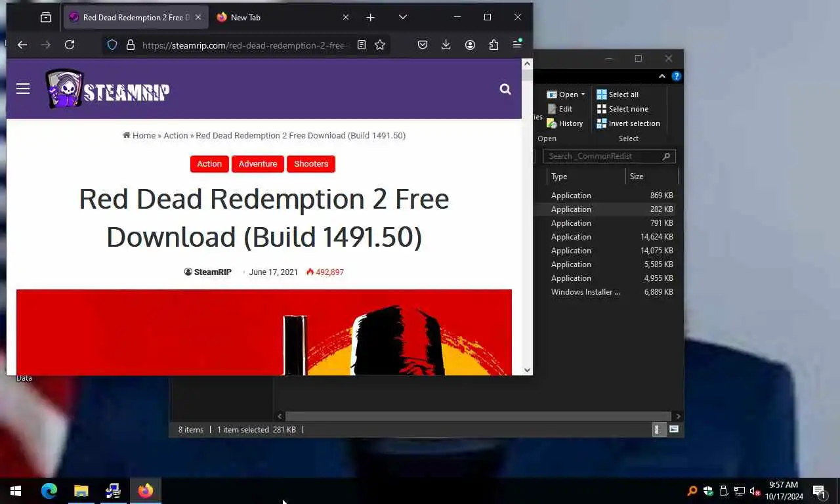This screenshot has width=840, height=504.
Task: Click the webpage vertical scrollbar thumb
Action: [527, 74]
